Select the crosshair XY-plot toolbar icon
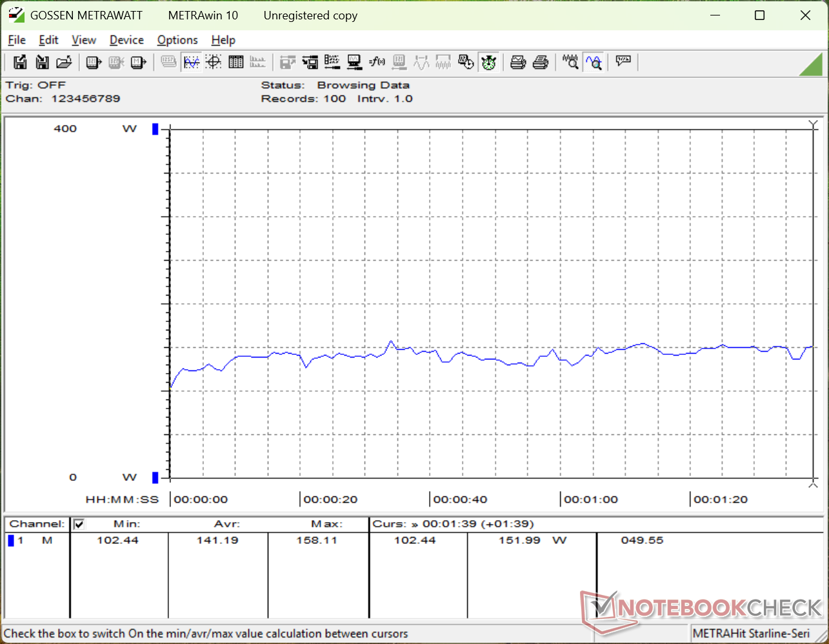This screenshot has height=644, width=829. (x=214, y=62)
